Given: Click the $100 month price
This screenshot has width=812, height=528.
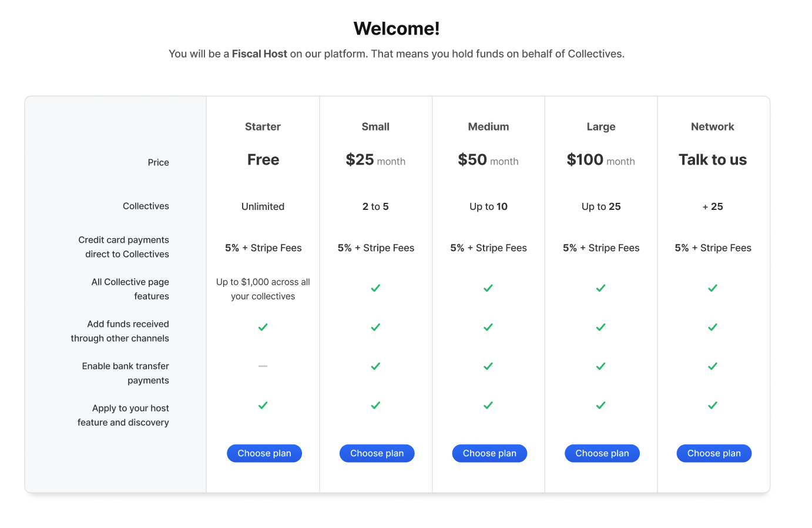Looking at the screenshot, I should (600, 160).
